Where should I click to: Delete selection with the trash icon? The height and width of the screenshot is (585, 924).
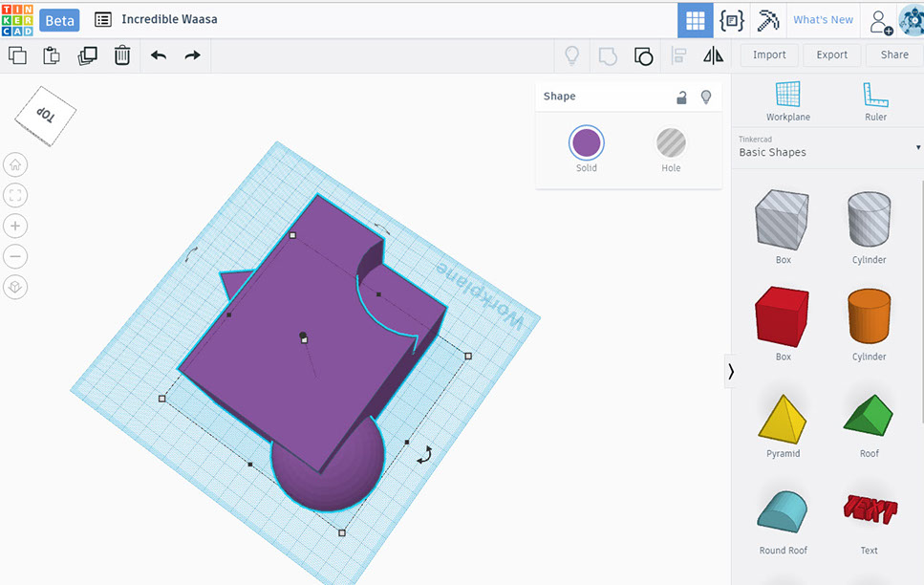pyautogui.click(x=122, y=55)
